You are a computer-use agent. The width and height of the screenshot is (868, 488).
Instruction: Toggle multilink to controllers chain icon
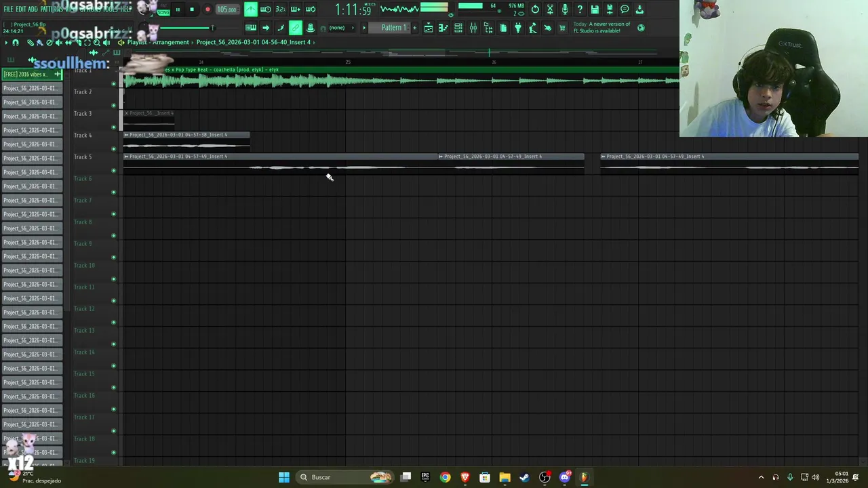(x=296, y=28)
